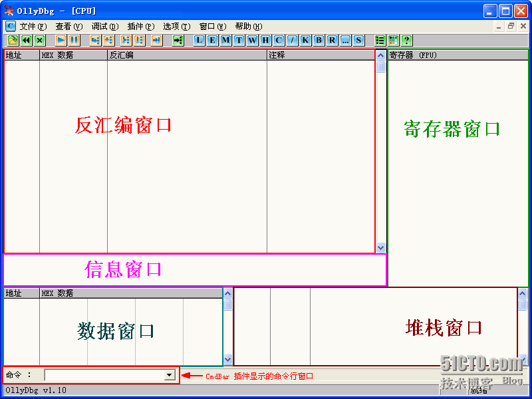Open the Log window with L button
The width and height of the screenshot is (532, 399).
[199, 41]
